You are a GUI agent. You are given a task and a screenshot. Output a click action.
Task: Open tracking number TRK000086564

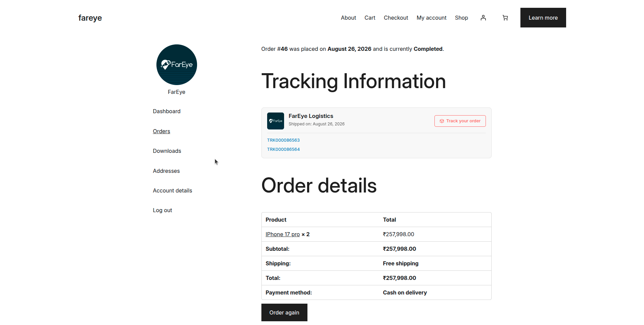coord(283,149)
